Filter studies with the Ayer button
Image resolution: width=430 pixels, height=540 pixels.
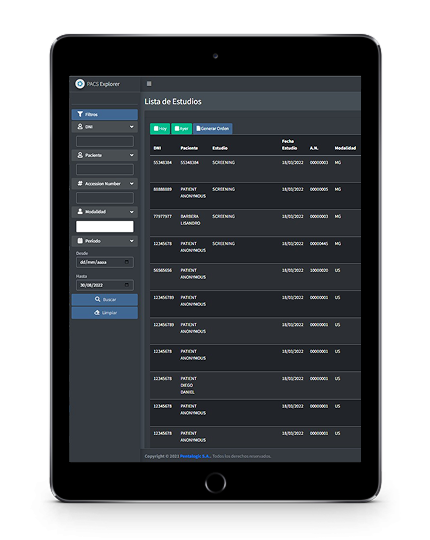[x=181, y=128]
